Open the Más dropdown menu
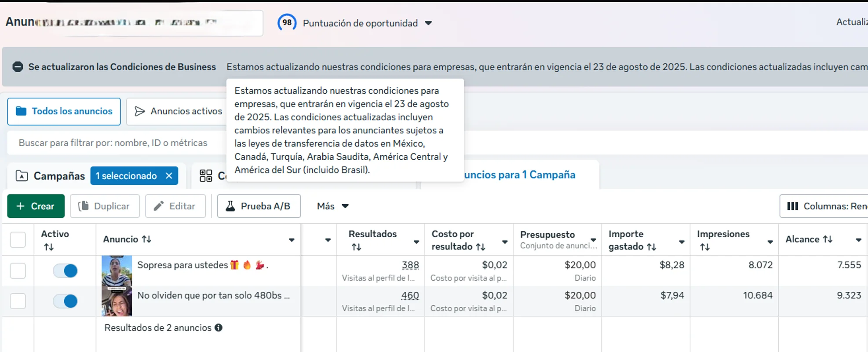 point(333,206)
